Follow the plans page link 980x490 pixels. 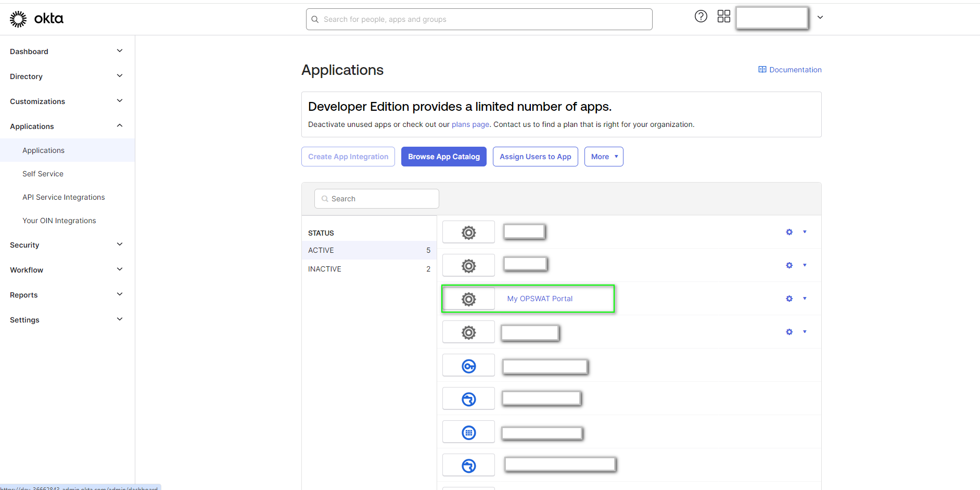470,124
